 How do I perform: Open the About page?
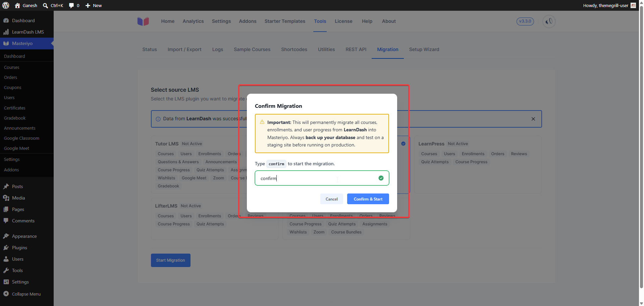tap(389, 21)
